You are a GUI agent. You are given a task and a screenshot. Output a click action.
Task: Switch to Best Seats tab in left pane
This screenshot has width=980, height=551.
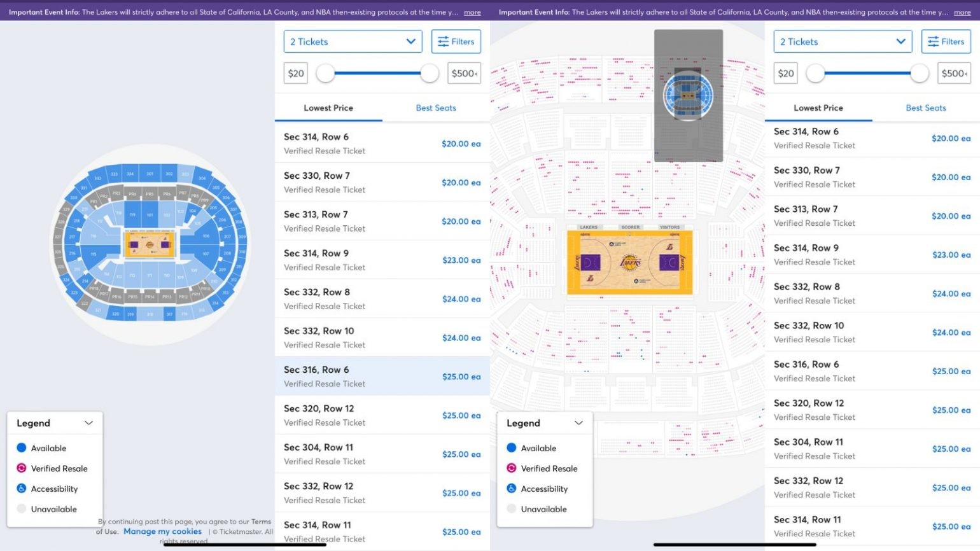(436, 108)
